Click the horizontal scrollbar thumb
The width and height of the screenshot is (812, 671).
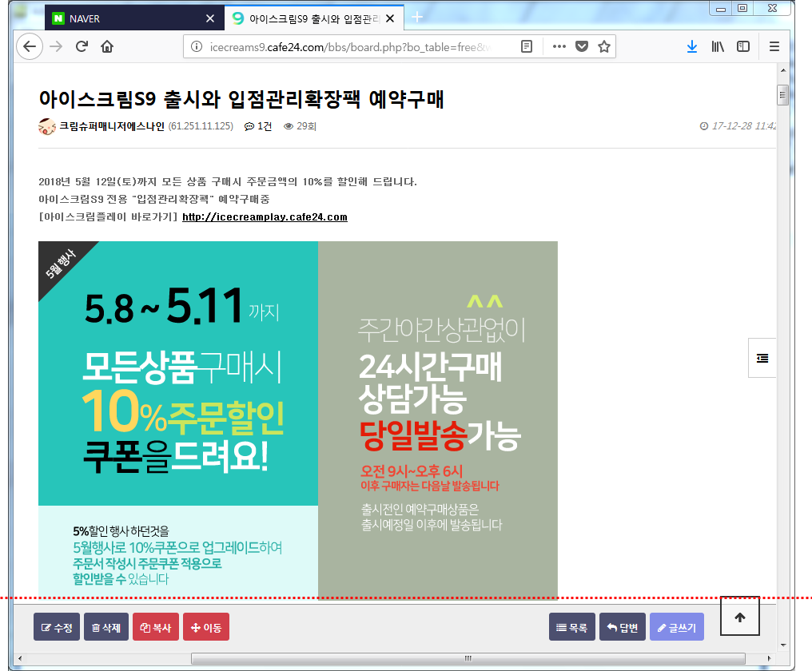click(468, 658)
